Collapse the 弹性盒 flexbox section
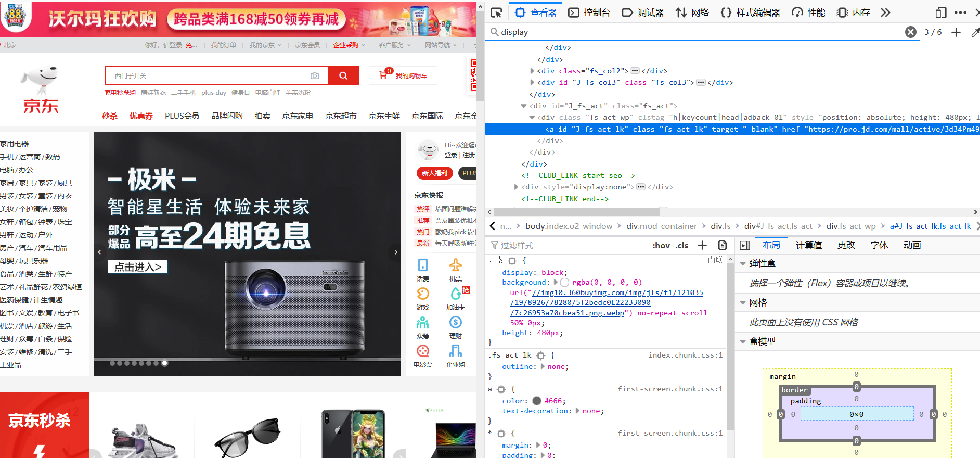This screenshot has height=458, width=980. 742,263
